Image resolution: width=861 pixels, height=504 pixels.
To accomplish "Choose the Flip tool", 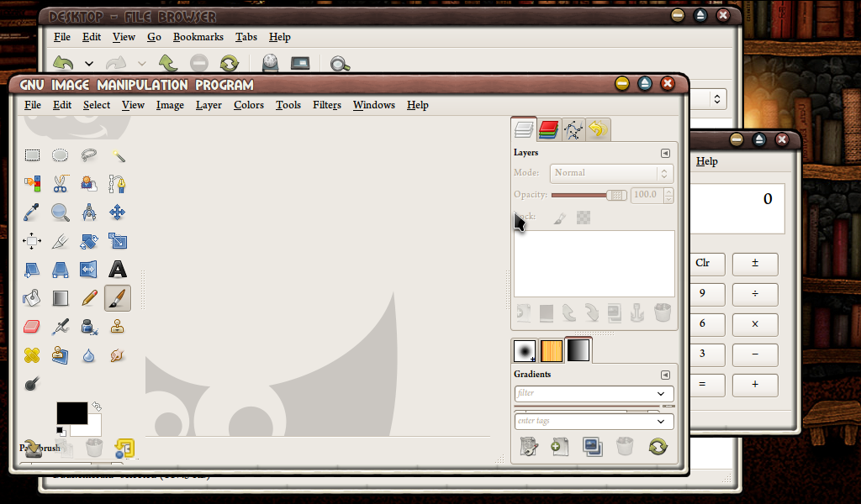I will [x=89, y=270].
